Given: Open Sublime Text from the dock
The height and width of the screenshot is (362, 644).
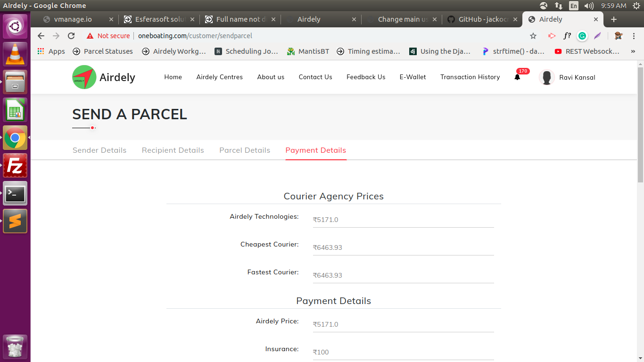Looking at the screenshot, I should (x=15, y=221).
